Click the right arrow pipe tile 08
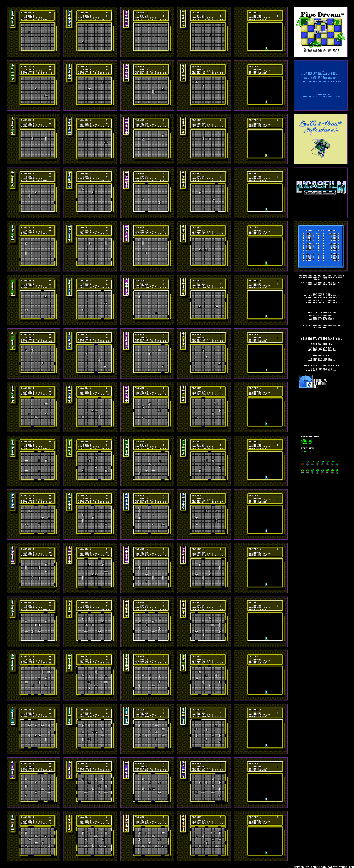Viewport: 354px width, 868px height. tap(302, 472)
